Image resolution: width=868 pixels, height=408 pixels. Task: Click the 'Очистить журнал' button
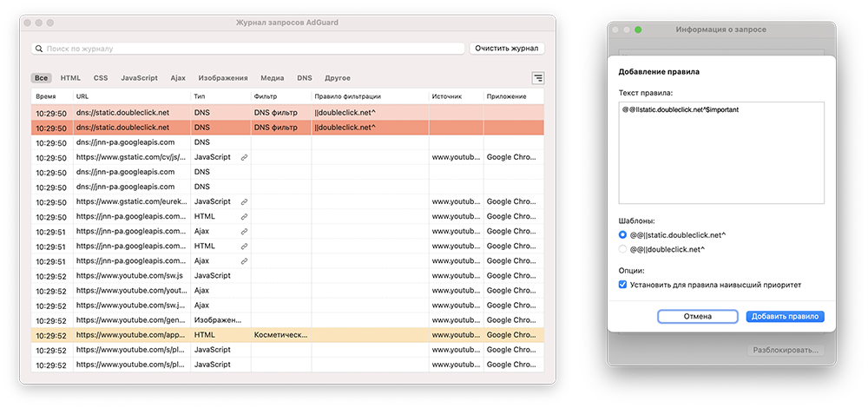click(507, 48)
